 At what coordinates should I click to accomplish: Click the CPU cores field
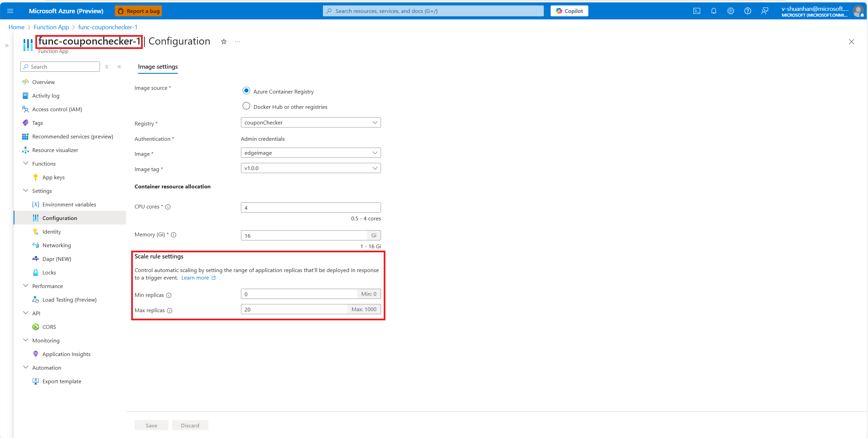click(311, 207)
